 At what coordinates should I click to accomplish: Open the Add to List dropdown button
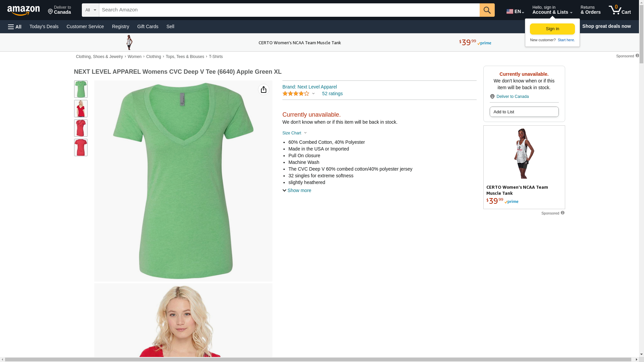(x=524, y=112)
